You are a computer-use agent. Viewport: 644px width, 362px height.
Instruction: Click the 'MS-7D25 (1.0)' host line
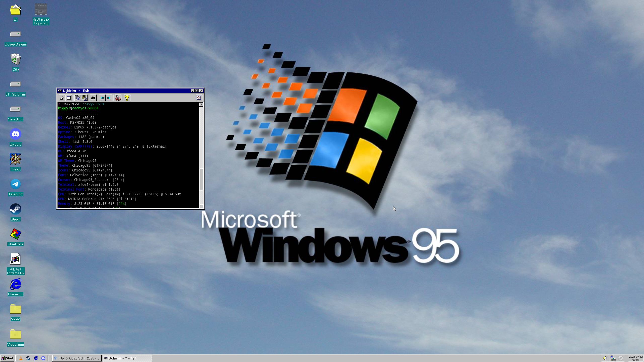(83, 123)
